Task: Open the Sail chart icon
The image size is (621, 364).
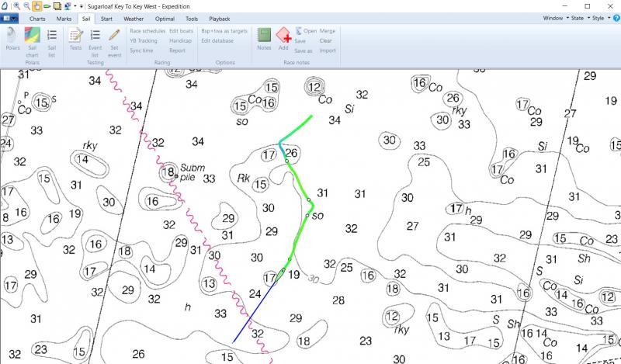Action: [33, 39]
